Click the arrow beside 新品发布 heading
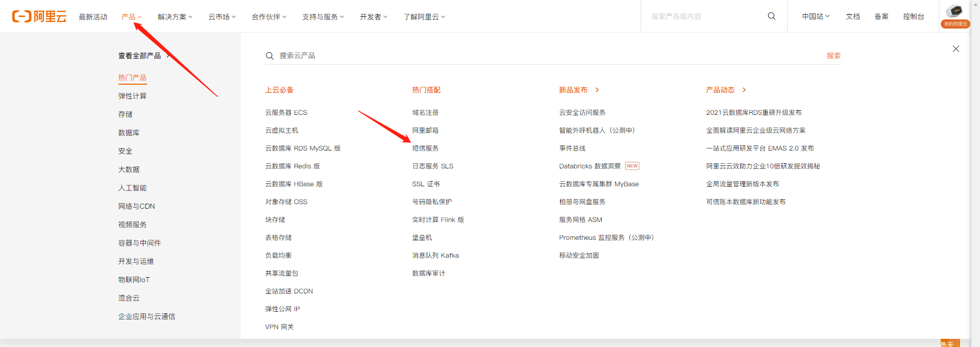 point(597,90)
